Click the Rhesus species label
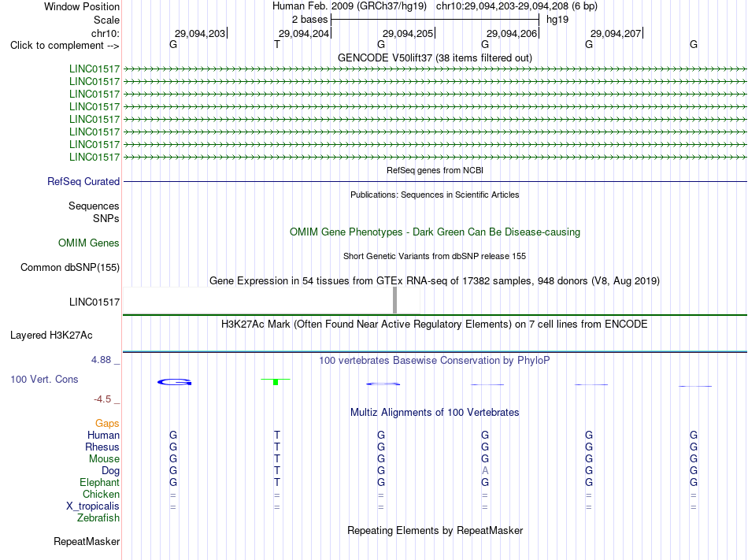The width and height of the screenshot is (748, 560). (x=102, y=447)
